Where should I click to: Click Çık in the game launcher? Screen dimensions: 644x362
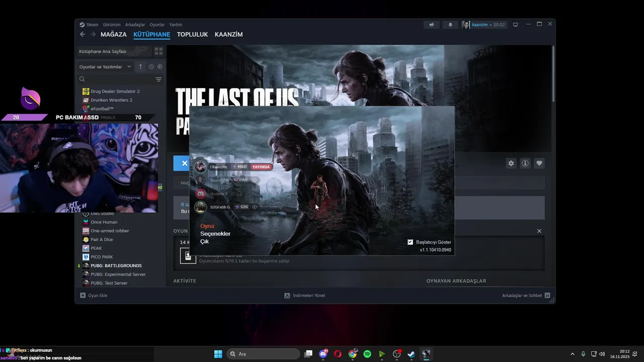click(x=204, y=242)
